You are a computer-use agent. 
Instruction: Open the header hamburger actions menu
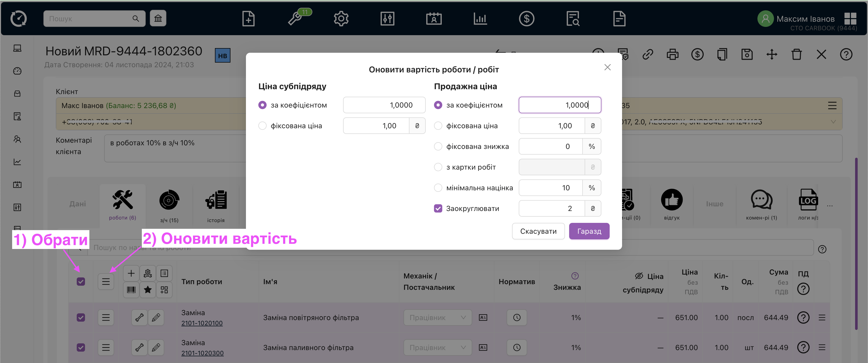106,282
